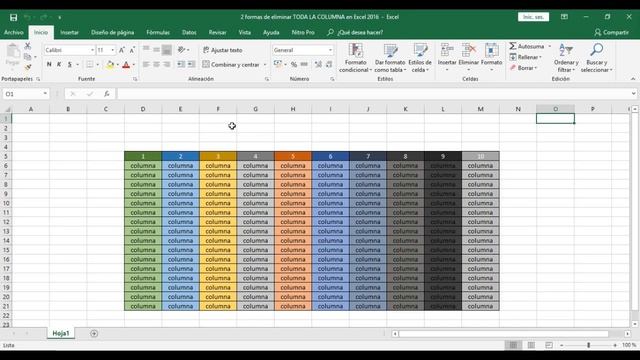The width and height of the screenshot is (640, 360).
Task: Switch to the Diseño de página tab
Action: point(112,32)
